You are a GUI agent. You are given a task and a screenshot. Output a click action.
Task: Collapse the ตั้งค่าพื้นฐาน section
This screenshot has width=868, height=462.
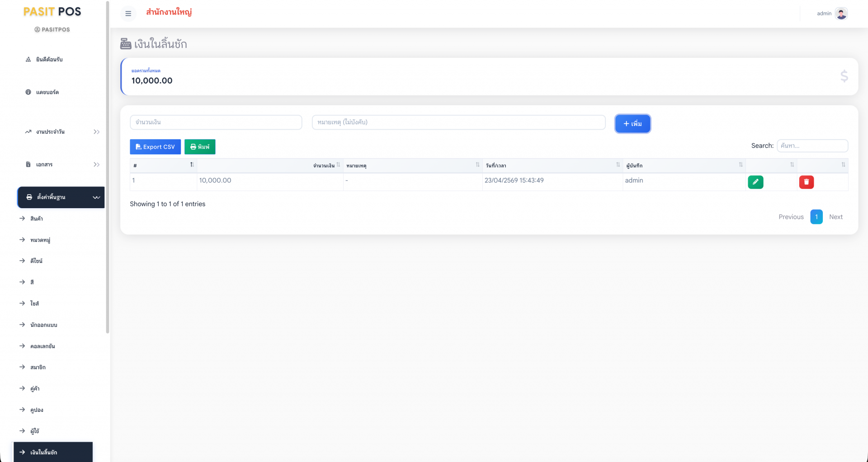[x=96, y=197]
